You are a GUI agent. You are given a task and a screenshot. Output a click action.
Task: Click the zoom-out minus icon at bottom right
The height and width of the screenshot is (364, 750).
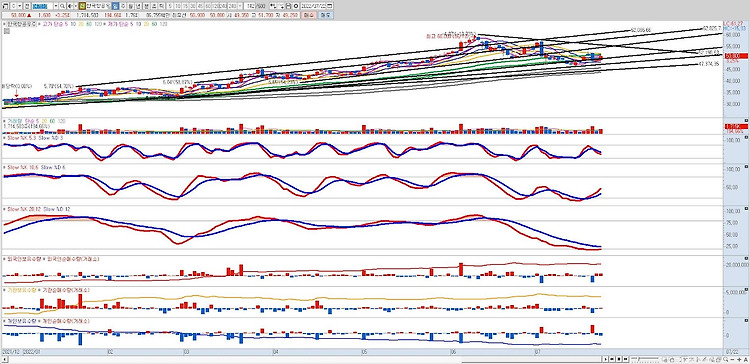point(732,359)
